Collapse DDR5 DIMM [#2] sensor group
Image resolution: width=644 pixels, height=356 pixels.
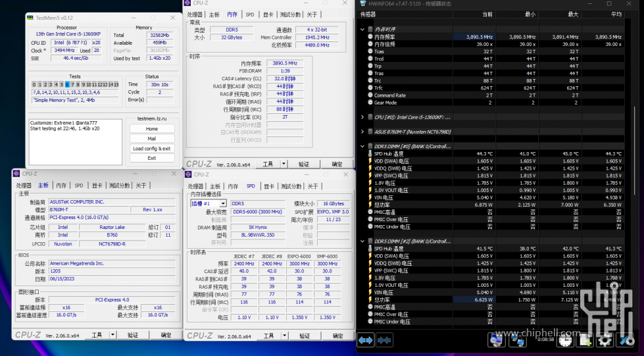point(362,242)
